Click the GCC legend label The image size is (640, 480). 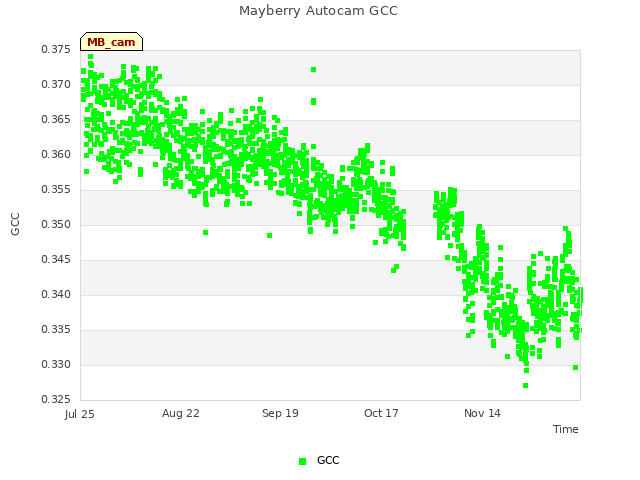point(328,460)
